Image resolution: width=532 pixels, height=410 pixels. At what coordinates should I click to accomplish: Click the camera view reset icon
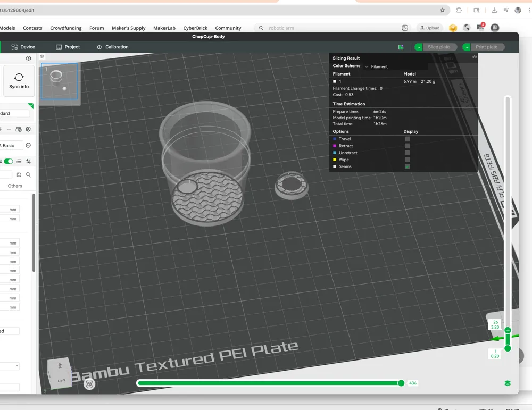point(89,384)
